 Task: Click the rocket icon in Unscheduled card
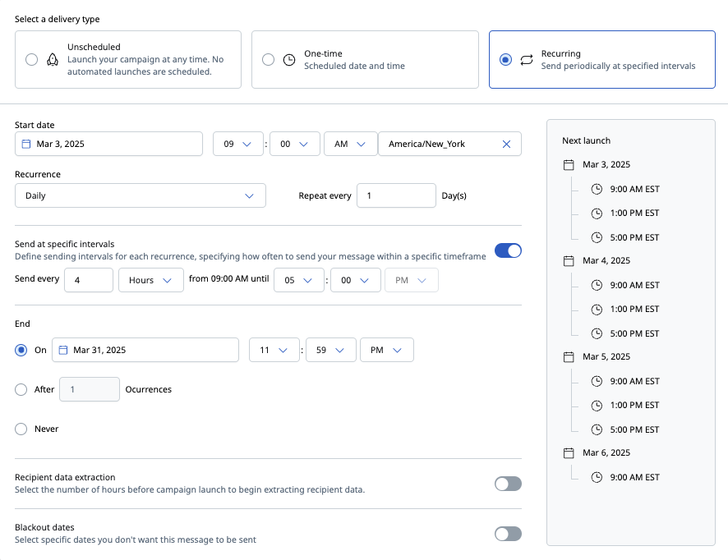(53, 60)
